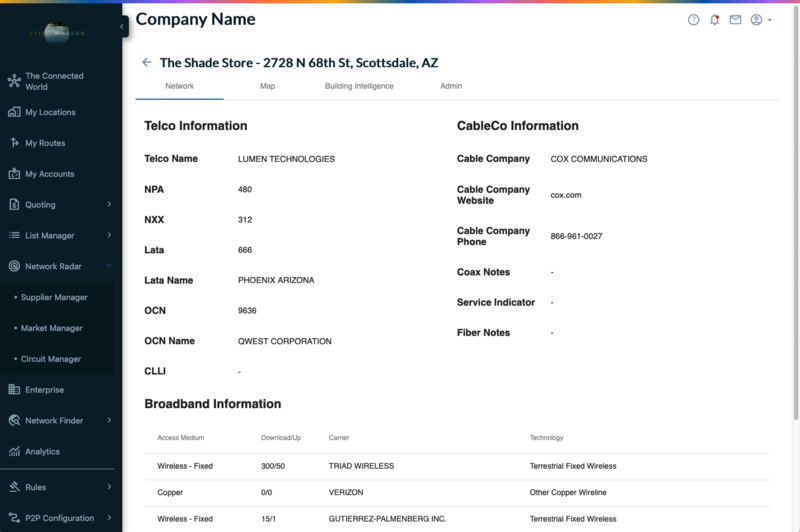Open the Admin tab

tap(451, 86)
